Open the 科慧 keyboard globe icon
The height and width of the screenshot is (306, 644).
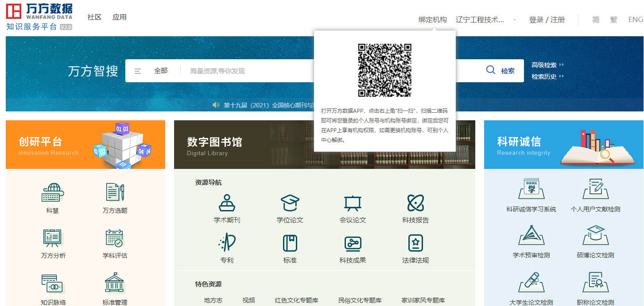click(52, 193)
